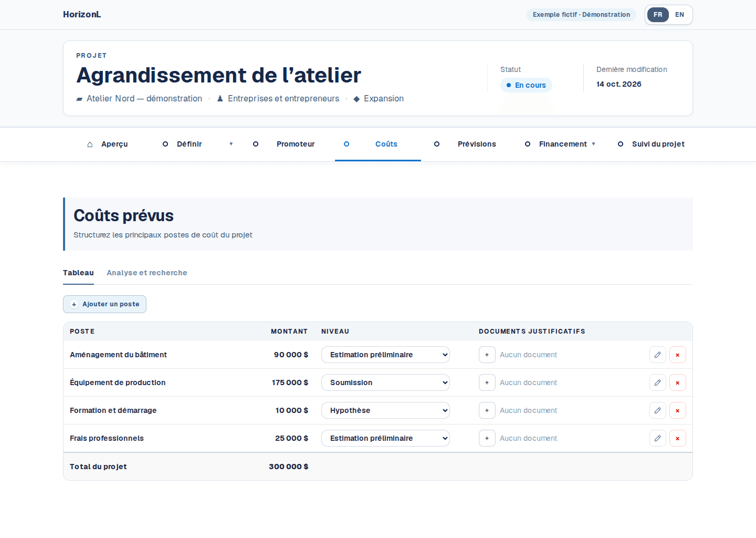Open the Suivi du projet section

pyautogui.click(x=658, y=144)
